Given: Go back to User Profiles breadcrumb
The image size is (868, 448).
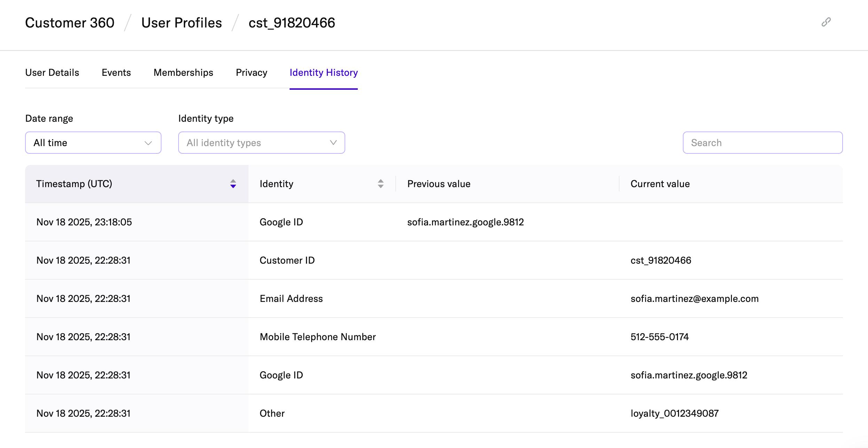Looking at the screenshot, I should pyautogui.click(x=181, y=23).
